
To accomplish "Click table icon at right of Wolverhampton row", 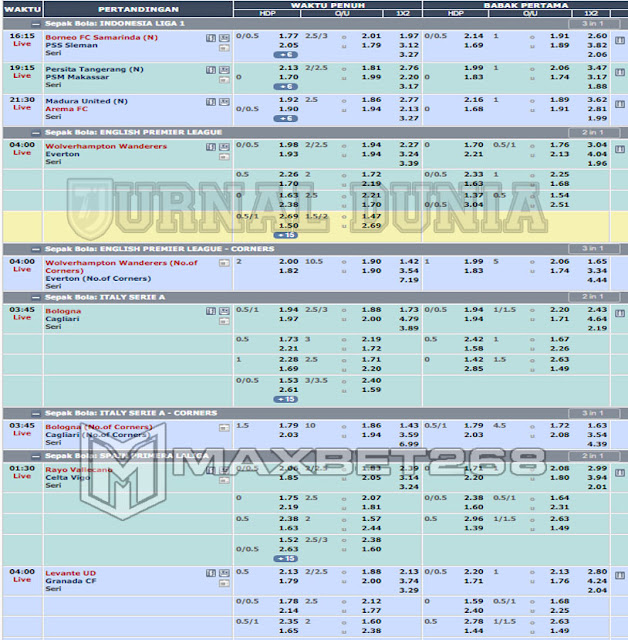I will click(620, 149).
